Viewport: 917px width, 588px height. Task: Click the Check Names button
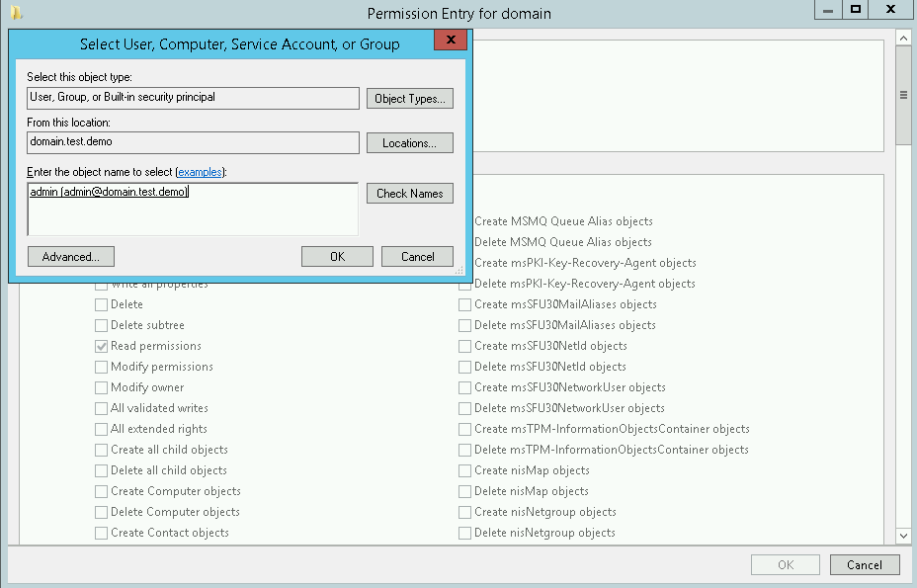[410, 193]
